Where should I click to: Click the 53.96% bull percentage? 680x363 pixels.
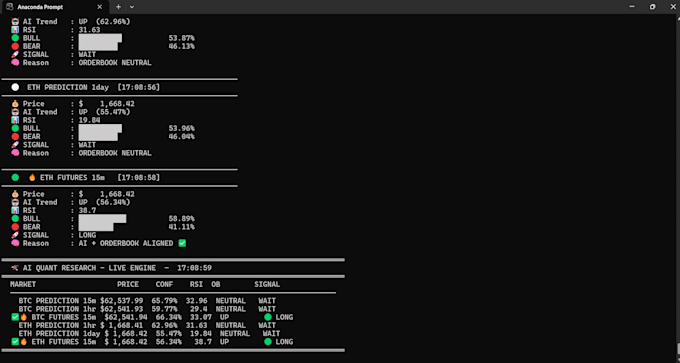181,128
